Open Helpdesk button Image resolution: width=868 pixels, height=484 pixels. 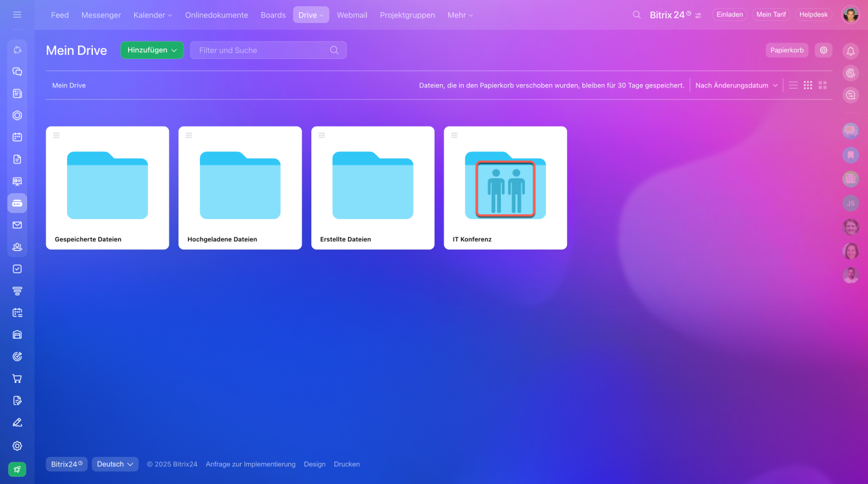coord(814,15)
